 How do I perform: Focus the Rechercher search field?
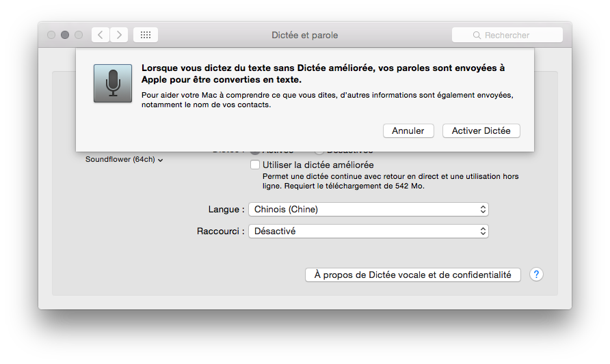pyautogui.click(x=507, y=35)
